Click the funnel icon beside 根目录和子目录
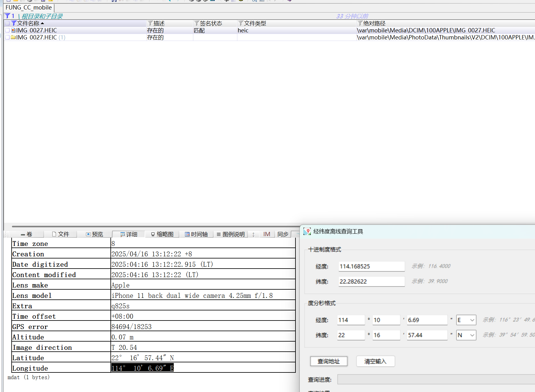 tap(7, 16)
